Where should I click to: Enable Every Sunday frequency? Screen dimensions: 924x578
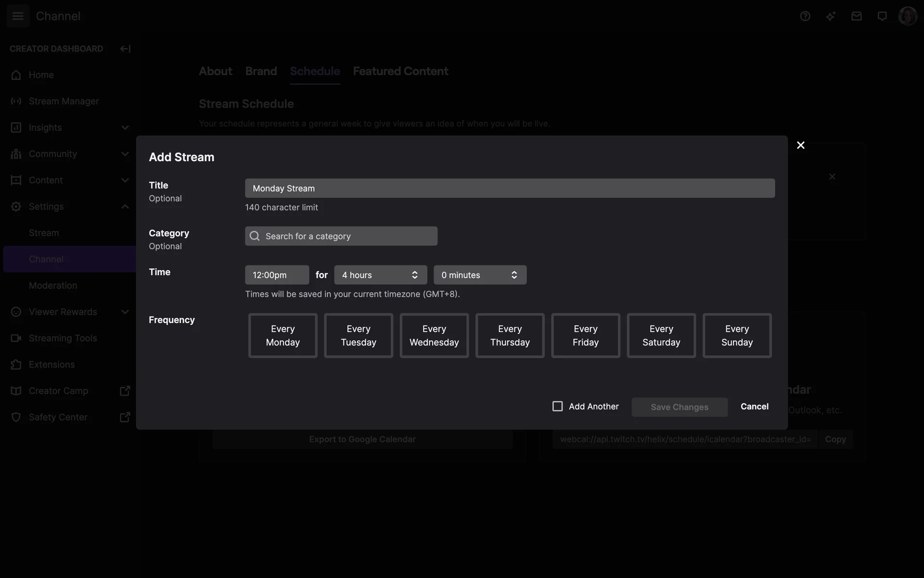(x=737, y=336)
